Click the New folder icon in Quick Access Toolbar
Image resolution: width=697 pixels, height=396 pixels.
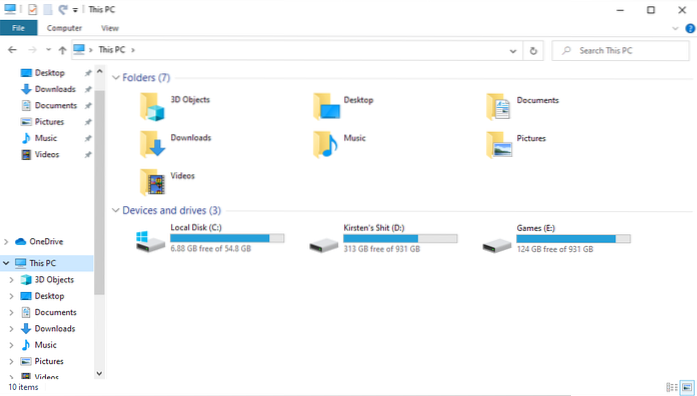click(48, 9)
